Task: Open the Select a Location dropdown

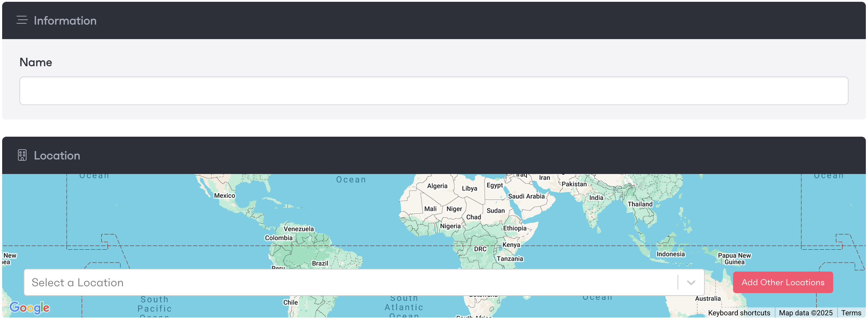Action: pos(364,282)
